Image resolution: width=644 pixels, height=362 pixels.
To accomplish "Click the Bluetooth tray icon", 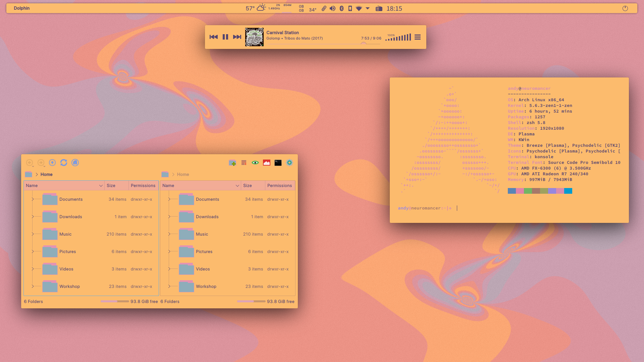I will (341, 8).
